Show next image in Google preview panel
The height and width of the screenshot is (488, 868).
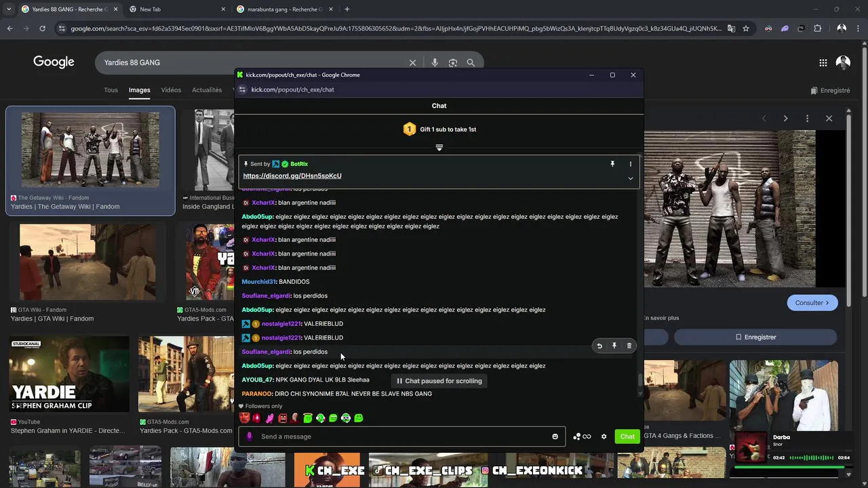(785, 119)
